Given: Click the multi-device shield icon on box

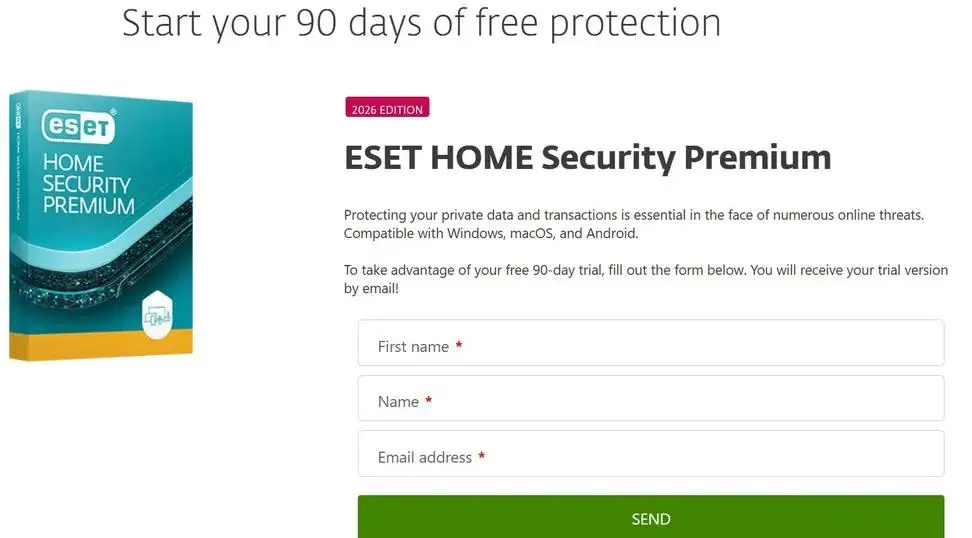Looking at the screenshot, I should click(x=157, y=315).
